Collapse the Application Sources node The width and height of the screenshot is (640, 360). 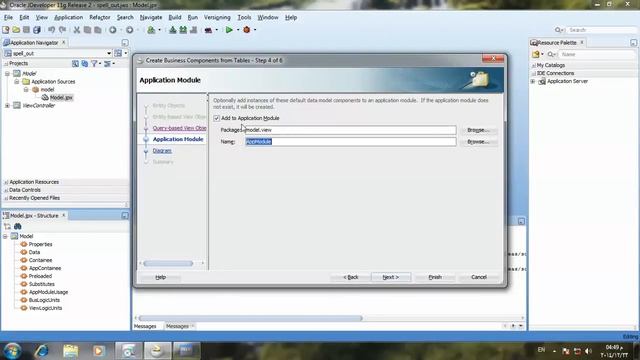[17, 82]
